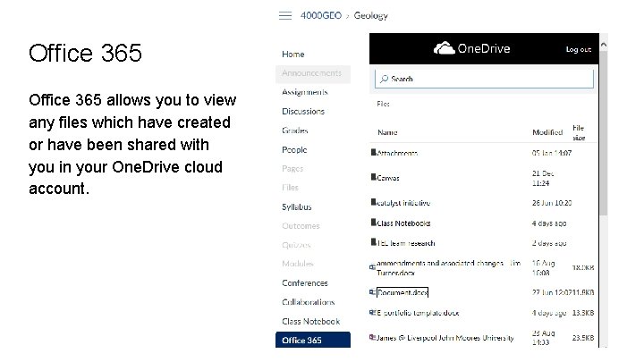644x362 pixels.
Task: Click the OneDrive panel vertical scrollbar thumb
Action: point(604,132)
